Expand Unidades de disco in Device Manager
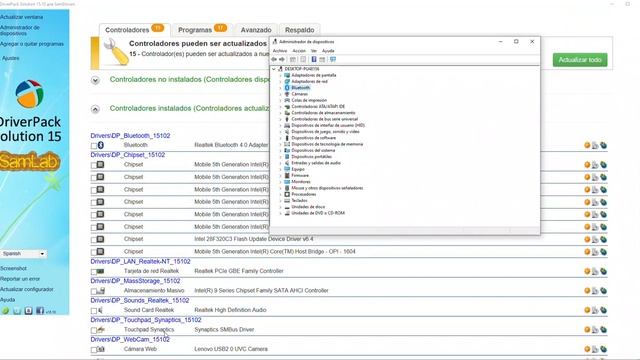This screenshot has width=640, height=360. [x=280, y=207]
